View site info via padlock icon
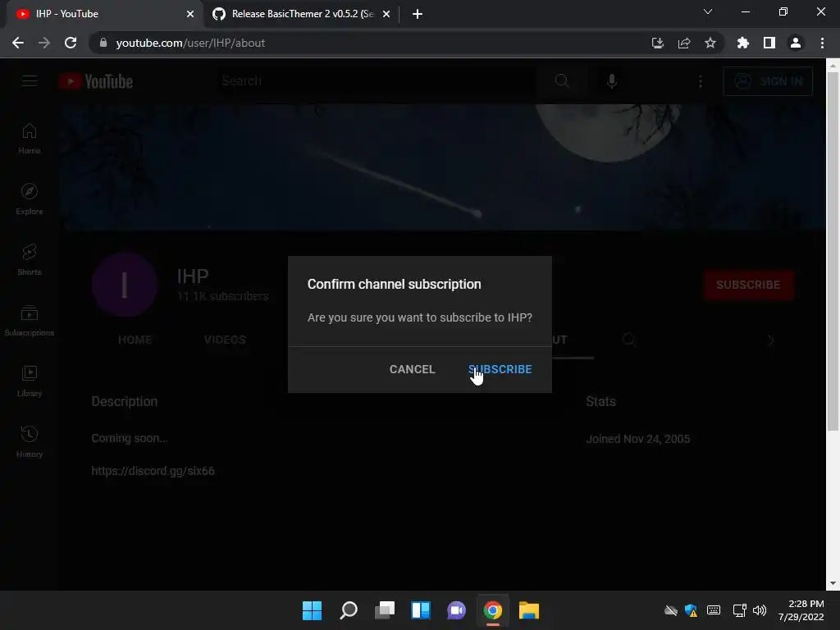The image size is (840, 630). click(103, 43)
